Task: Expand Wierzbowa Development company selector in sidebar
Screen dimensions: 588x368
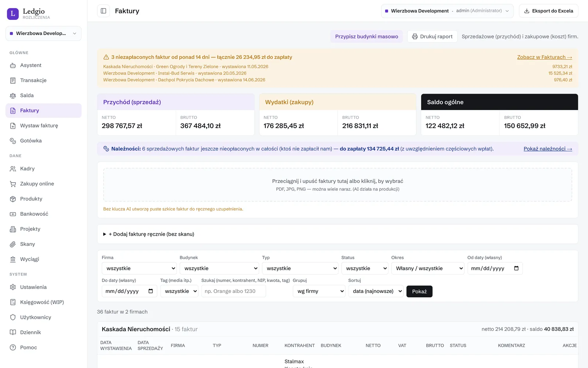Action: [43, 33]
